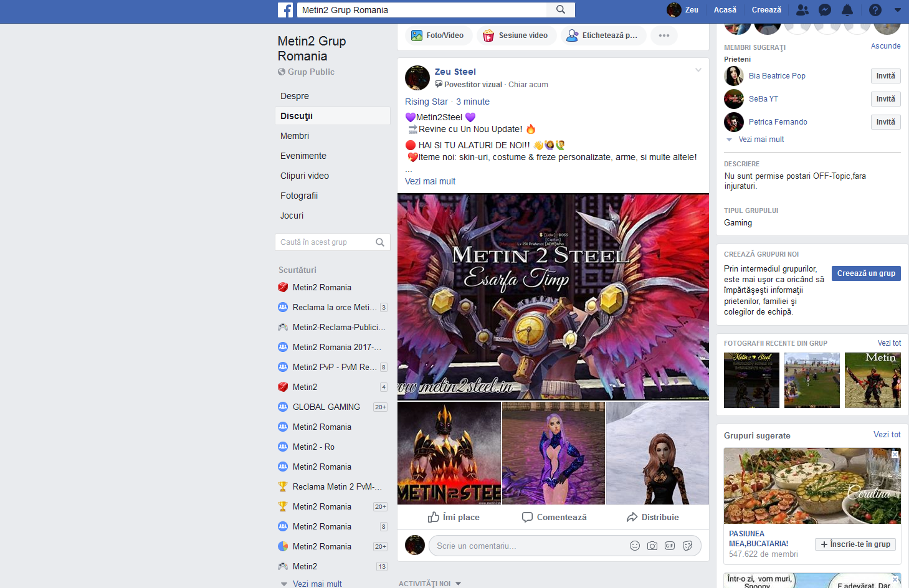
Task: Open Messenger icon in top bar
Action: click(x=825, y=10)
